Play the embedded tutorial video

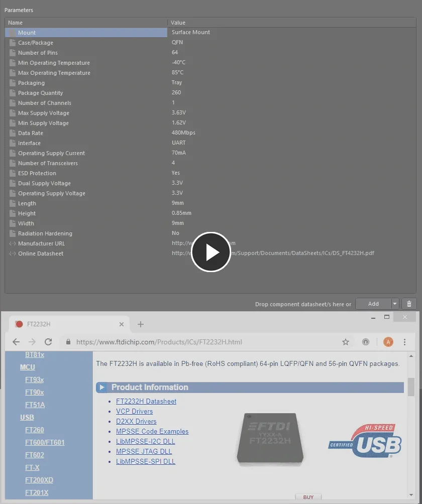[211, 252]
